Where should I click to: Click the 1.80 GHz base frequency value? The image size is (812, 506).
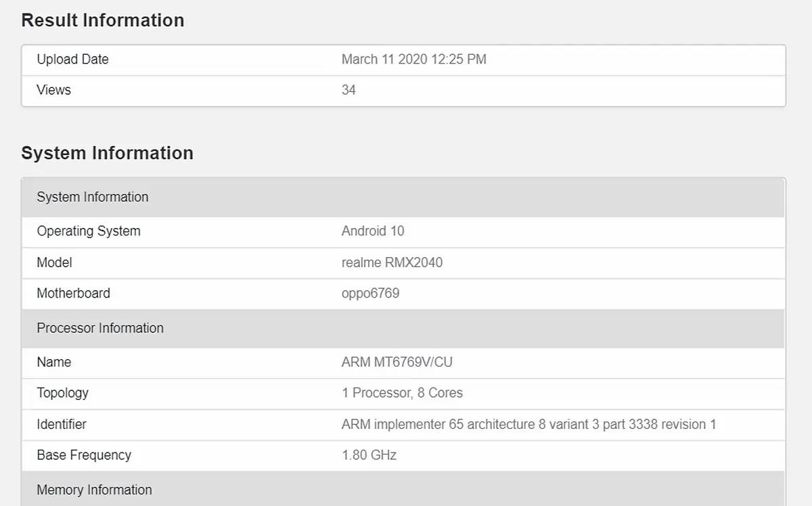[369, 455]
